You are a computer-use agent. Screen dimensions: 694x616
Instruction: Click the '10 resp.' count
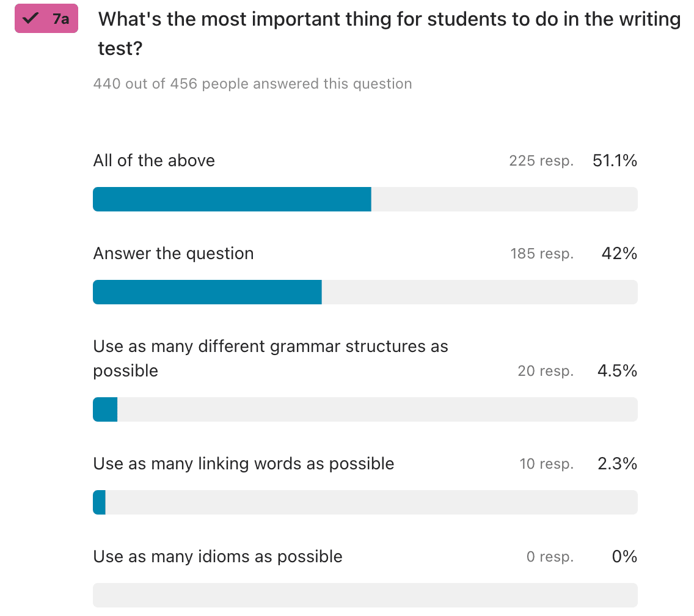[x=547, y=464]
